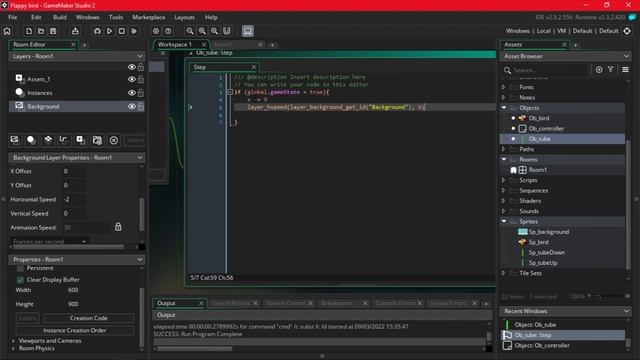This screenshot has height=360, width=640.
Task: Hide the Assets_1 layer
Action: point(131,79)
